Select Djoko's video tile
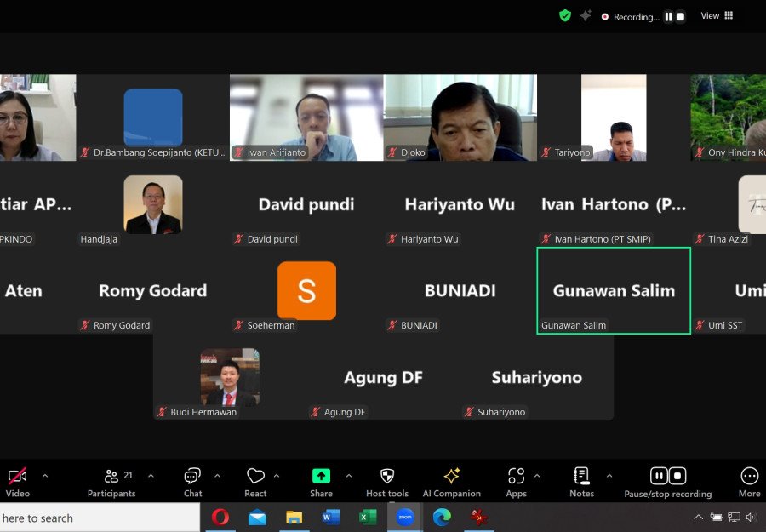The height and width of the screenshot is (532, 766). (x=460, y=117)
